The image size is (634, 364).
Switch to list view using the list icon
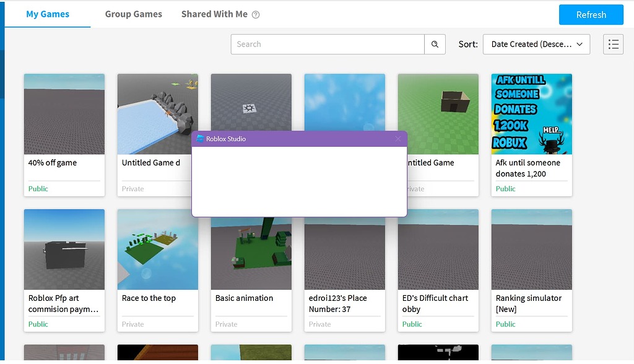point(613,44)
